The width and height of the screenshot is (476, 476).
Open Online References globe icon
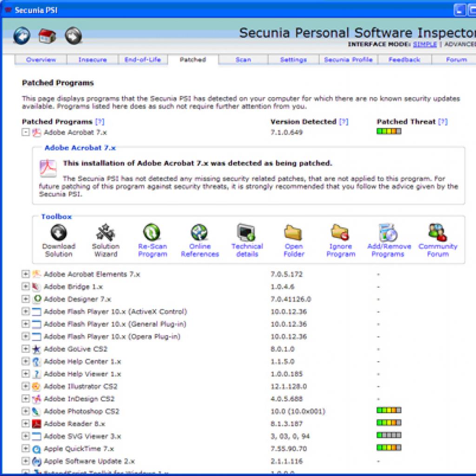point(199,232)
